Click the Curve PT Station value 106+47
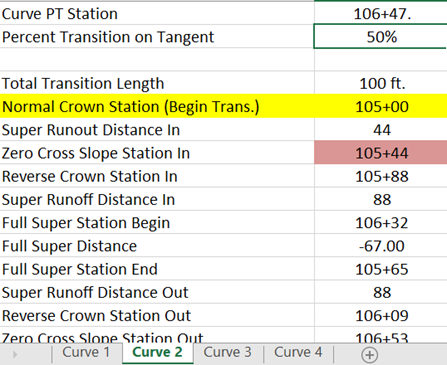The width and height of the screenshot is (447, 365). 381,14
